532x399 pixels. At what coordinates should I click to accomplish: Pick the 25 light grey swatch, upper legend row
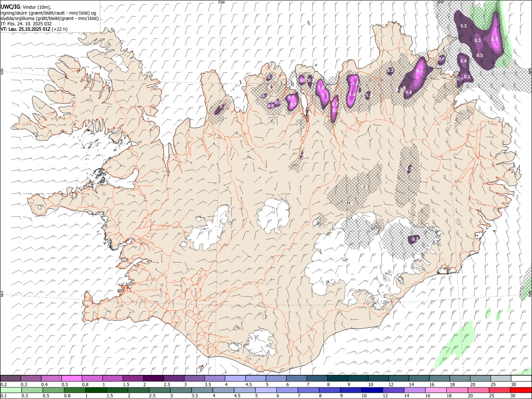pyautogui.click(x=500, y=379)
